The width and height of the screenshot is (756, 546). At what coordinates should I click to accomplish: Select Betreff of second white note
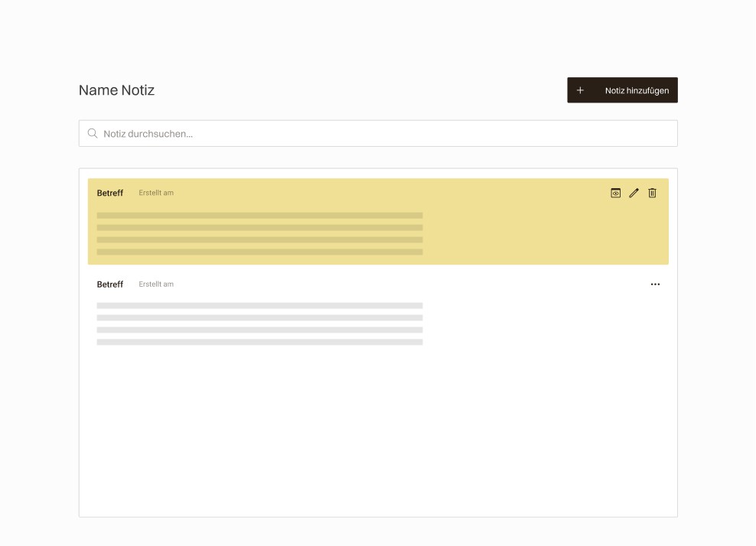click(110, 284)
